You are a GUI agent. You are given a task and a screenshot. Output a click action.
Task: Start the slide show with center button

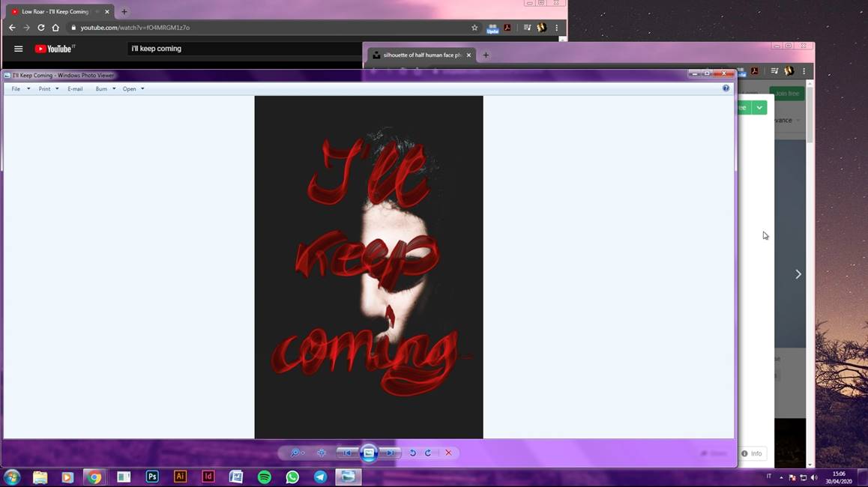coord(369,453)
